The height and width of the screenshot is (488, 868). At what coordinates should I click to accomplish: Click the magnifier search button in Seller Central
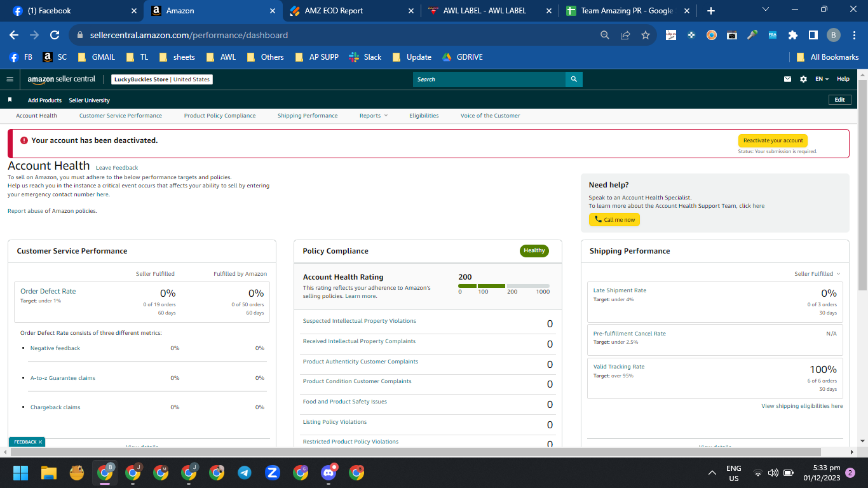pyautogui.click(x=574, y=79)
